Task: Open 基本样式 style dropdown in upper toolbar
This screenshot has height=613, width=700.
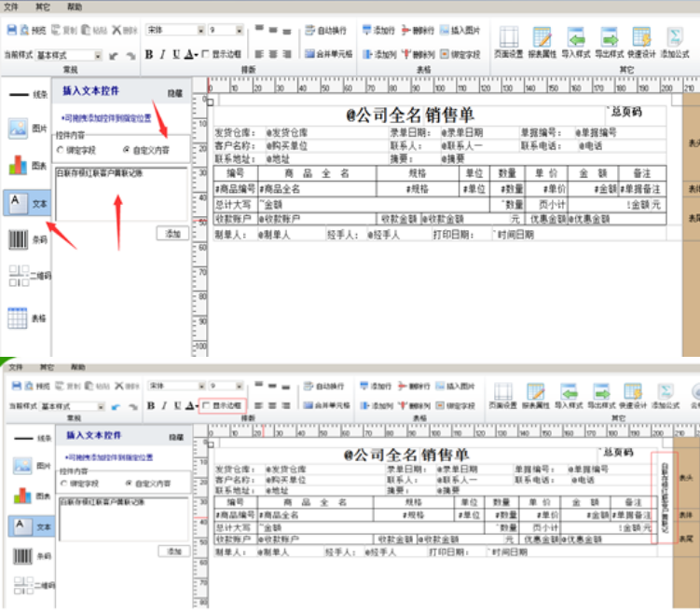Action: click(97, 55)
